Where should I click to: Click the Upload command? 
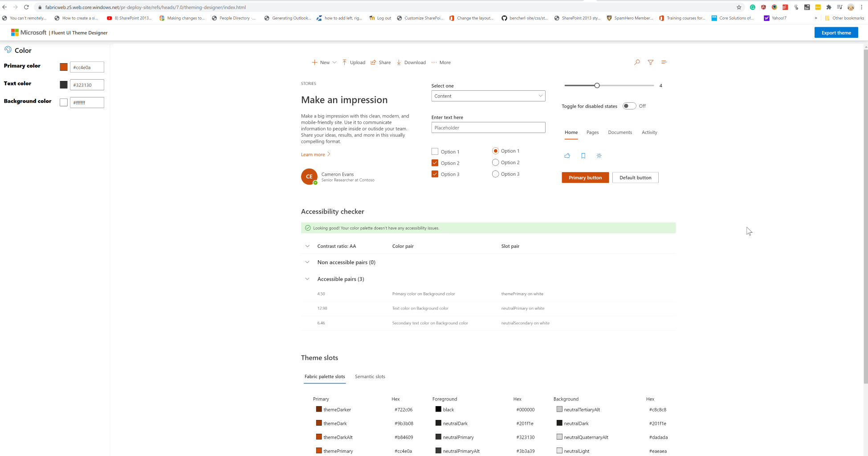pyautogui.click(x=354, y=62)
